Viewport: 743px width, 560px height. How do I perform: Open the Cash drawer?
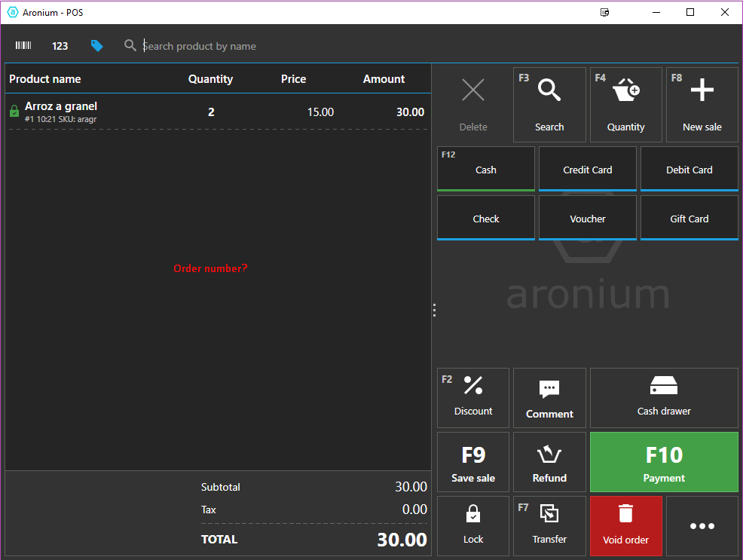pyautogui.click(x=664, y=398)
